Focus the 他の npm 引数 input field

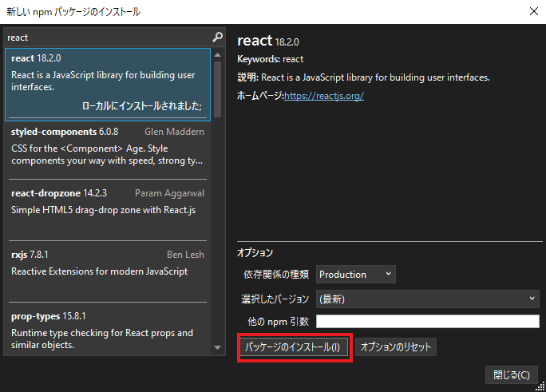click(428, 321)
